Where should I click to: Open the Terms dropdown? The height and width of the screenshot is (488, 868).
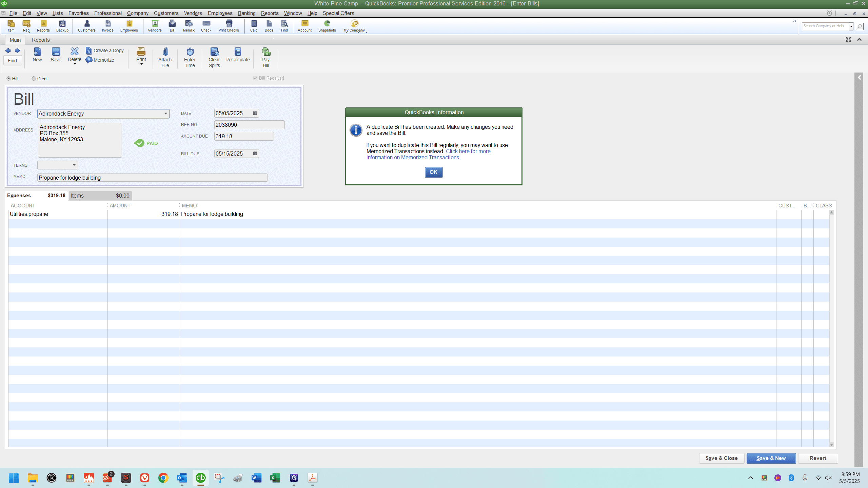74,165
